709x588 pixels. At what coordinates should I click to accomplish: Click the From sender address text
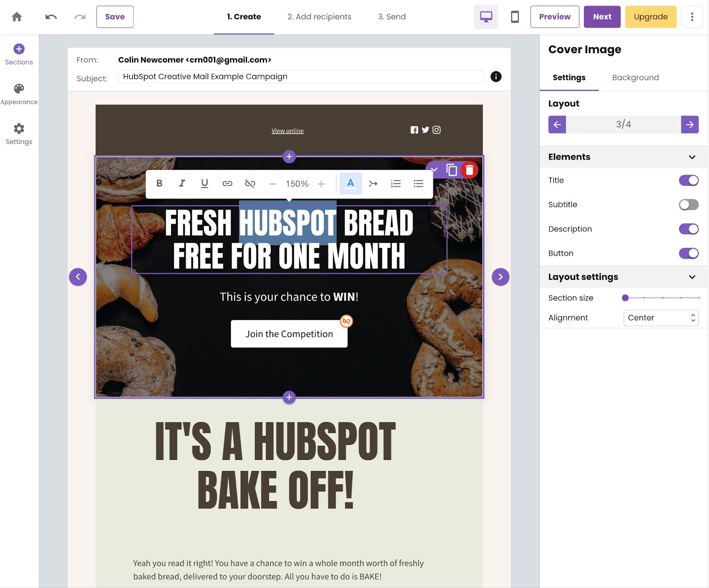[x=195, y=60]
